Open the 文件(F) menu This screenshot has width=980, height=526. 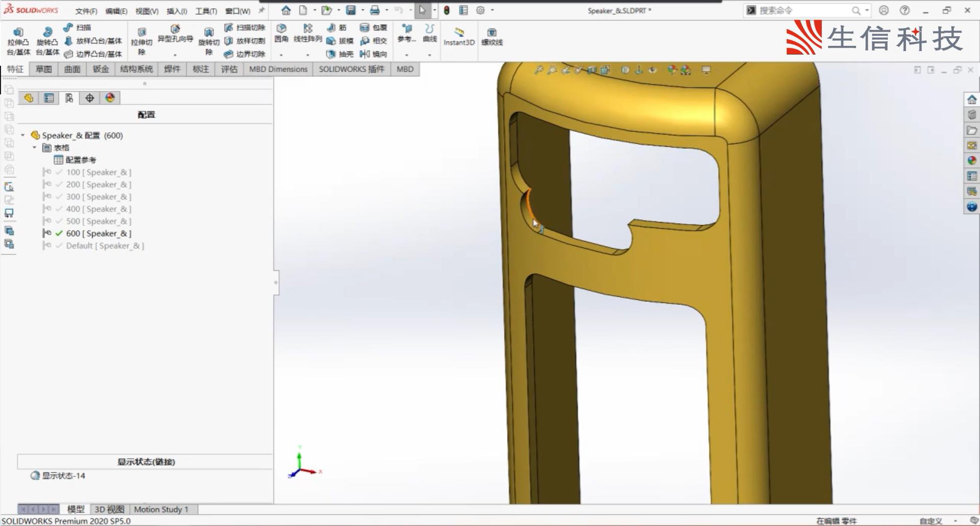[x=86, y=11]
